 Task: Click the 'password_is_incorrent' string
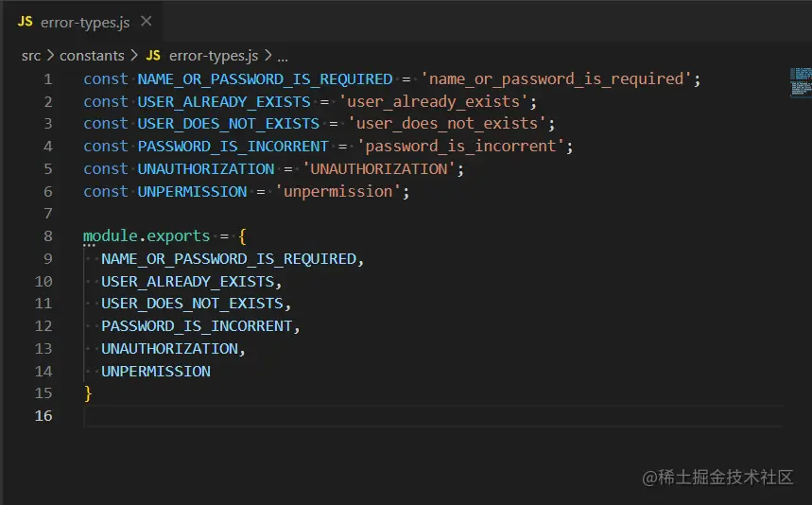[x=461, y=146]
